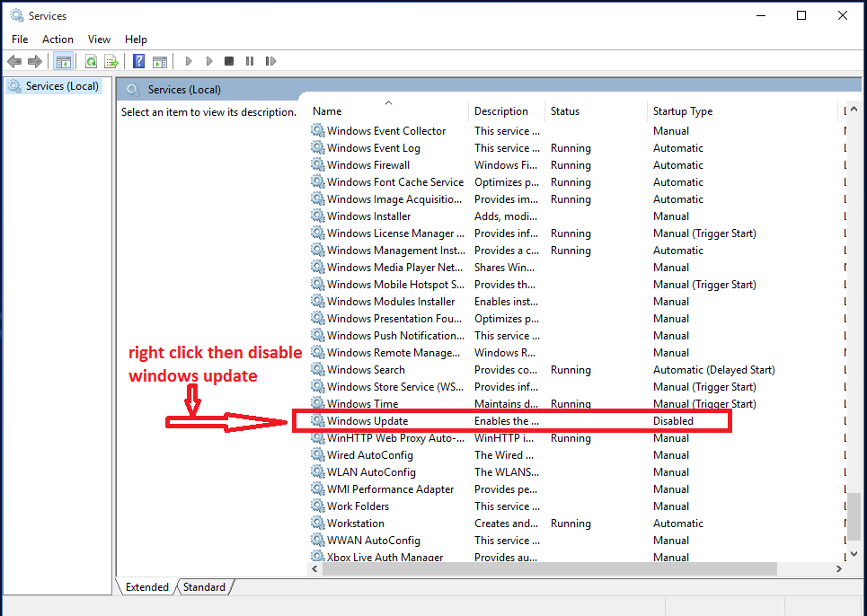Viewport: 867px width, 616px height.
Task: Select Services (Local) in the console tree
Action: (x=54, y=86)
